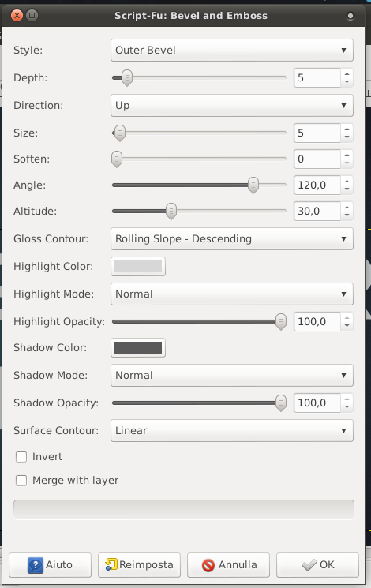Decrease the Altitude spinner value
371x588 pixels.
click(347, 215)
